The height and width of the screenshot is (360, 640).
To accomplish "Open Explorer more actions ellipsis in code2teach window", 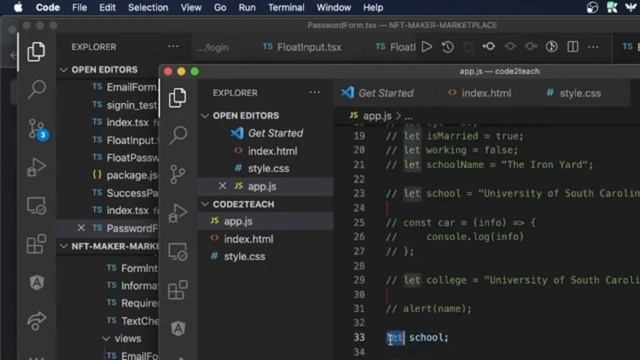I will pyautogui.click(x=314, y=93).
